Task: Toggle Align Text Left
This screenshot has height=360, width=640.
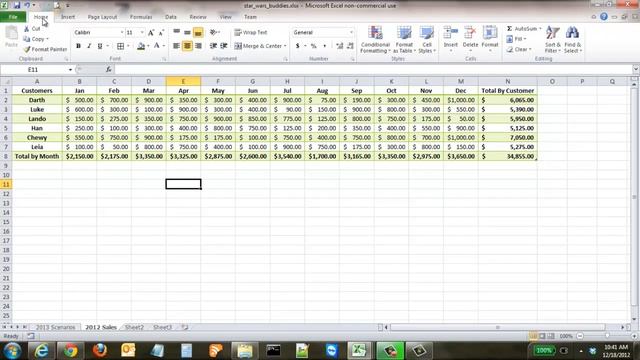Action: pyautogui.click(x=176, y=46)
